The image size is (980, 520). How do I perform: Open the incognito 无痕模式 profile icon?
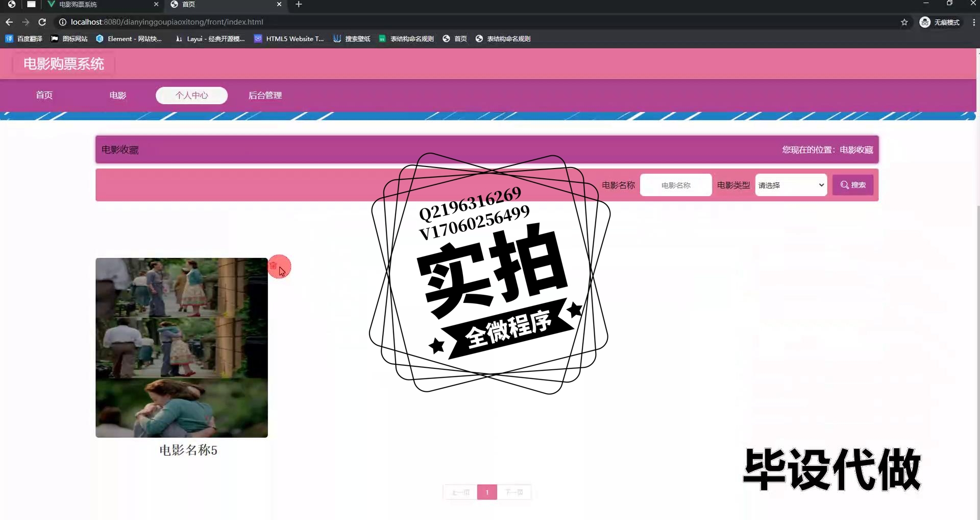click(940, 22)
